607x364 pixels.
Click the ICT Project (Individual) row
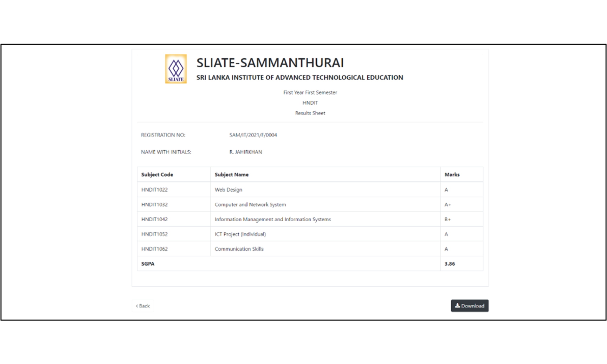pos(240,234)
